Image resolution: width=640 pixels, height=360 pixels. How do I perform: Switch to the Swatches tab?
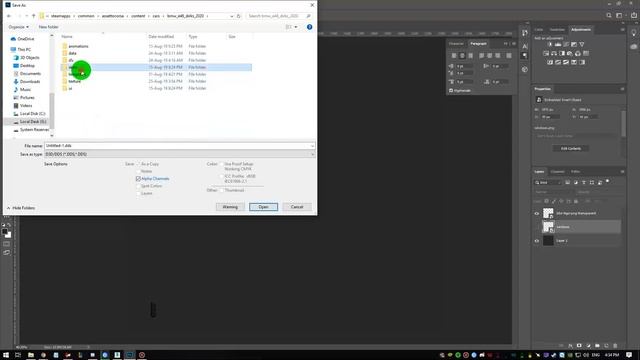[x=557, y=30]
